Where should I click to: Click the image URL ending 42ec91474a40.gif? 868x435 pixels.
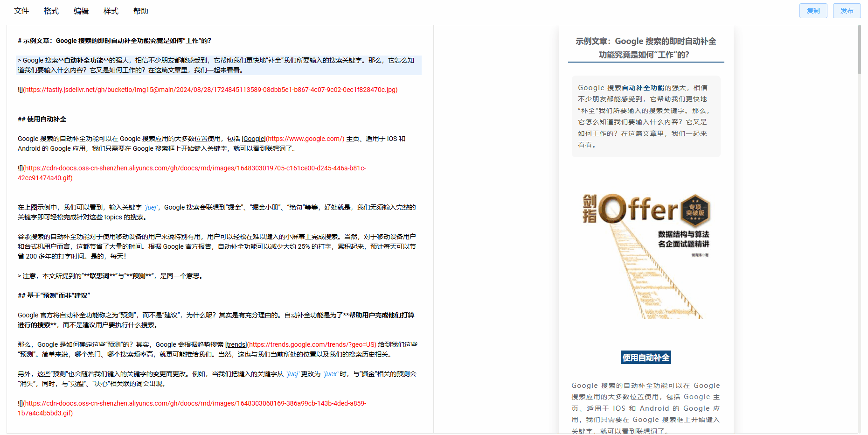click(x=192, y=173)
